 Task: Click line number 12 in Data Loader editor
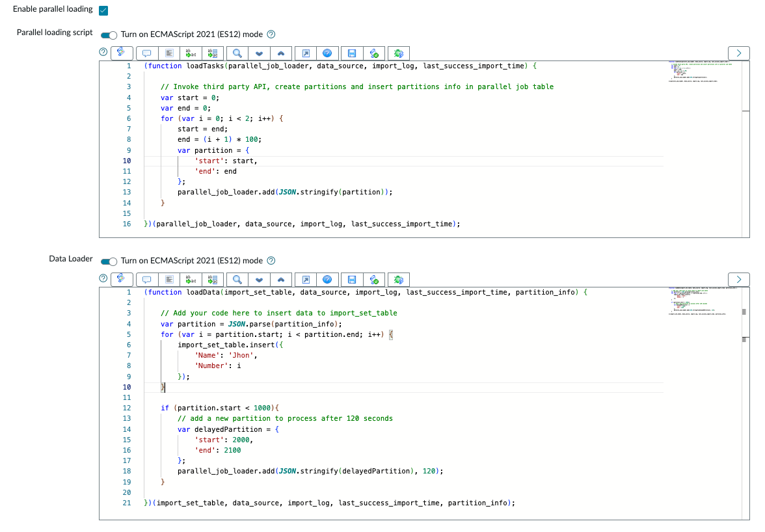(127, 408)
